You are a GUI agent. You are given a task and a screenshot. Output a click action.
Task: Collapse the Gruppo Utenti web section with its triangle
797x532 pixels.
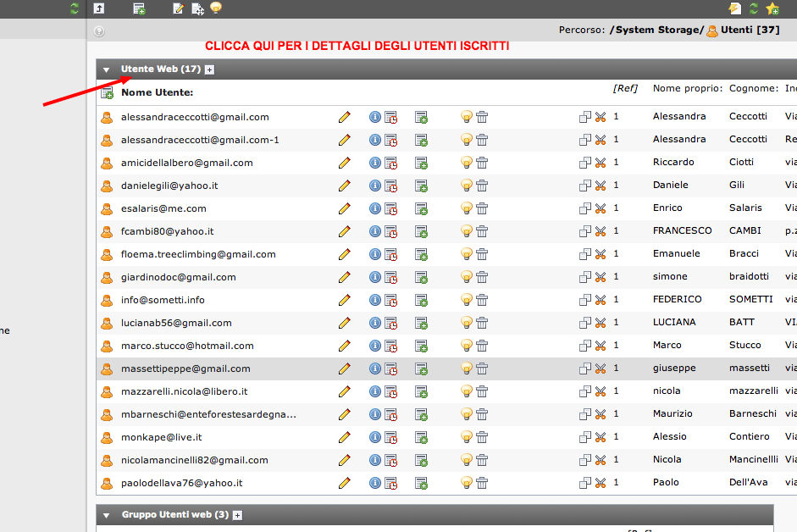tap(106, 515)
